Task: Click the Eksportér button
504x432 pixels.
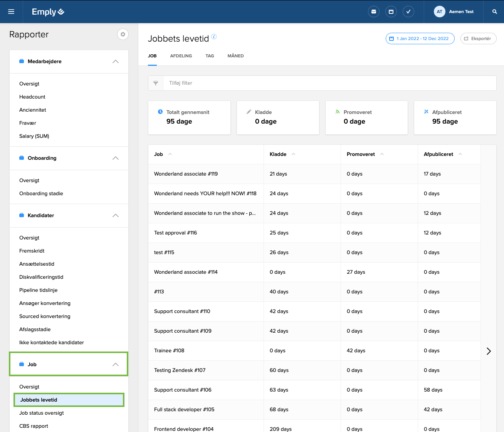Action: (478, 39)
